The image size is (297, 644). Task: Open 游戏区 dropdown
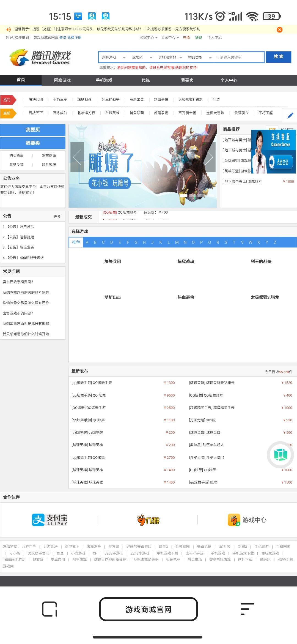tap(142, 57)
